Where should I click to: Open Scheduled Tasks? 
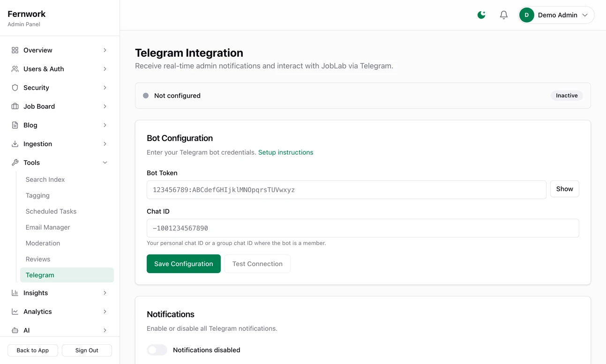pyautogui.click(x=67, y=211)
